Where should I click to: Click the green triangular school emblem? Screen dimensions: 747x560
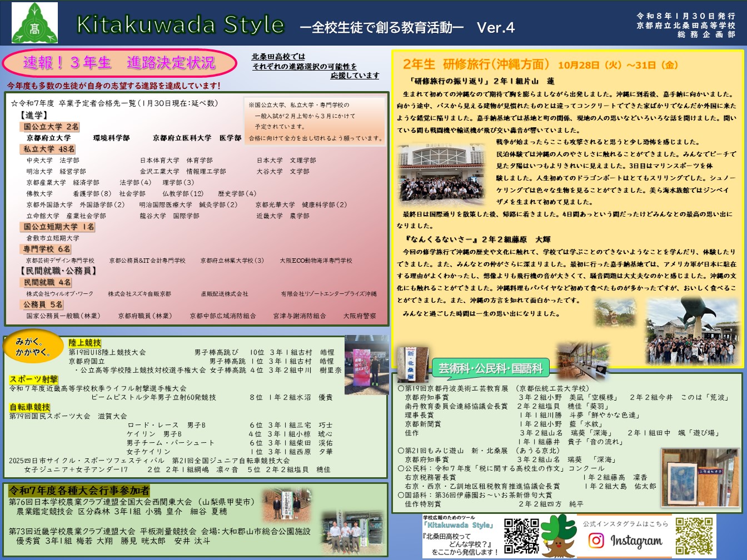click(x=34, y=23)
